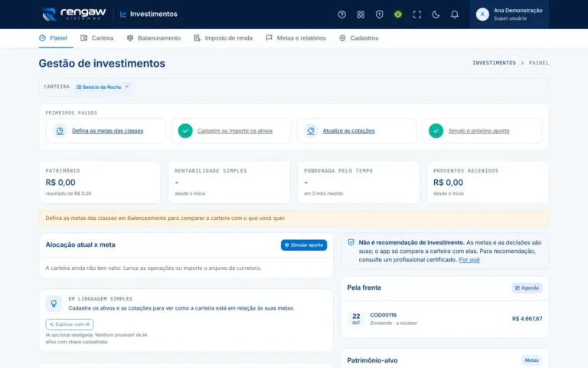Click the Rentabilidade simples card
Image resolution: width=588 pixels, height=368 pixels.
(x=229, y=182)
